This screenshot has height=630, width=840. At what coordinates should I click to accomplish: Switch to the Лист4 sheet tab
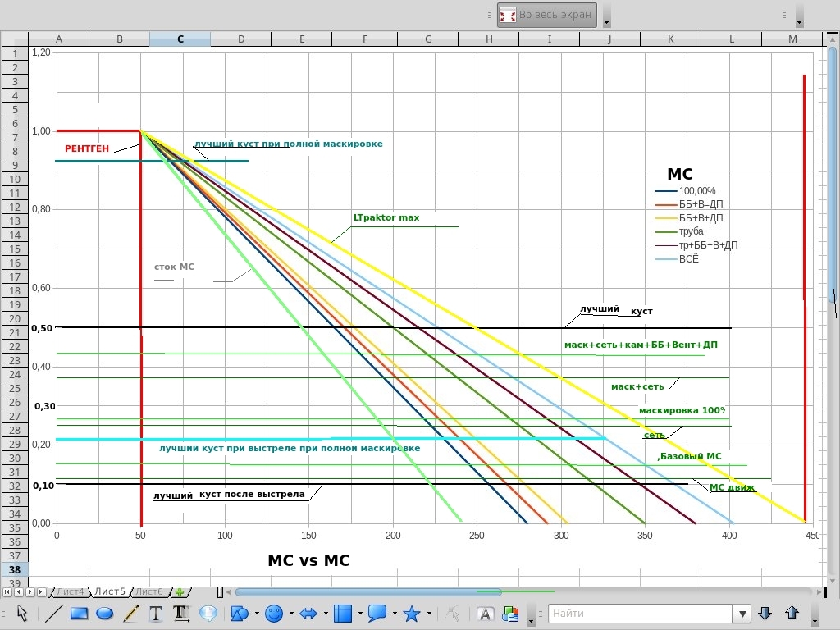(x=70, y=591)
